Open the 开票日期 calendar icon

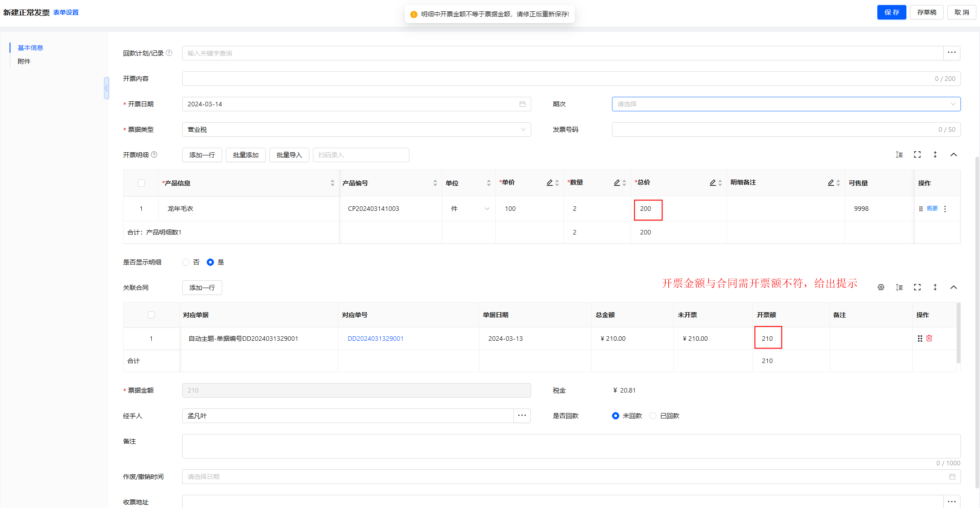522,104
